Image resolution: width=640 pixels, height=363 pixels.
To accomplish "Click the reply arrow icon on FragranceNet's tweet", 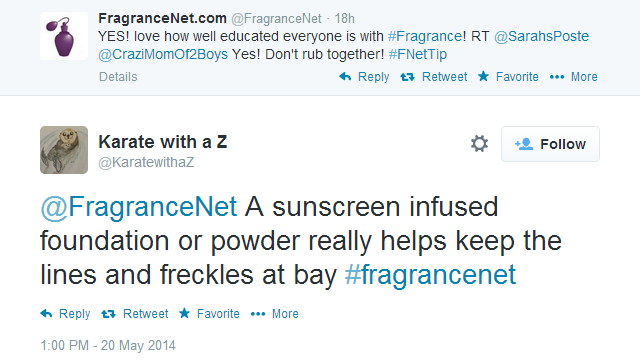I will click(345, 76).
